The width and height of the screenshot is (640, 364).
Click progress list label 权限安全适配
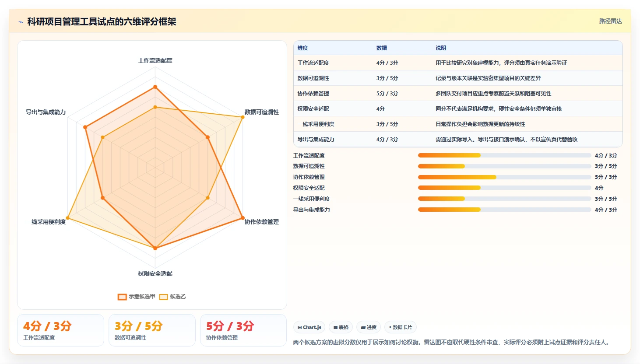[309, 188]
